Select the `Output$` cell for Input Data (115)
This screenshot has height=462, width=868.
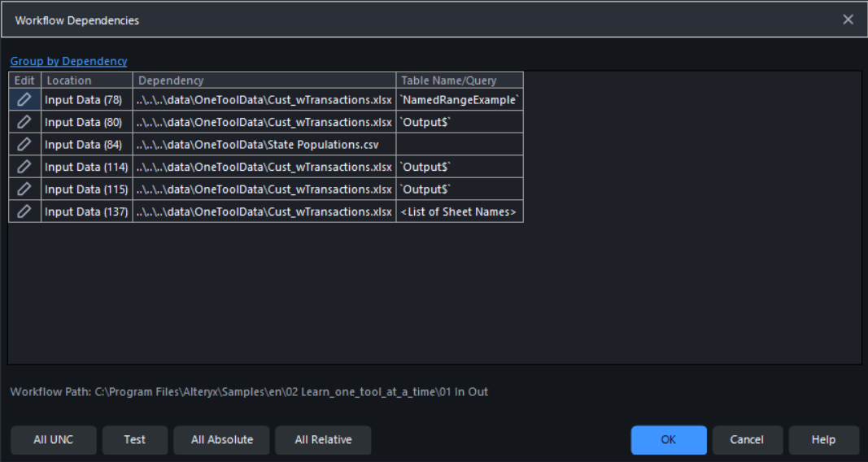coord(460,190)
